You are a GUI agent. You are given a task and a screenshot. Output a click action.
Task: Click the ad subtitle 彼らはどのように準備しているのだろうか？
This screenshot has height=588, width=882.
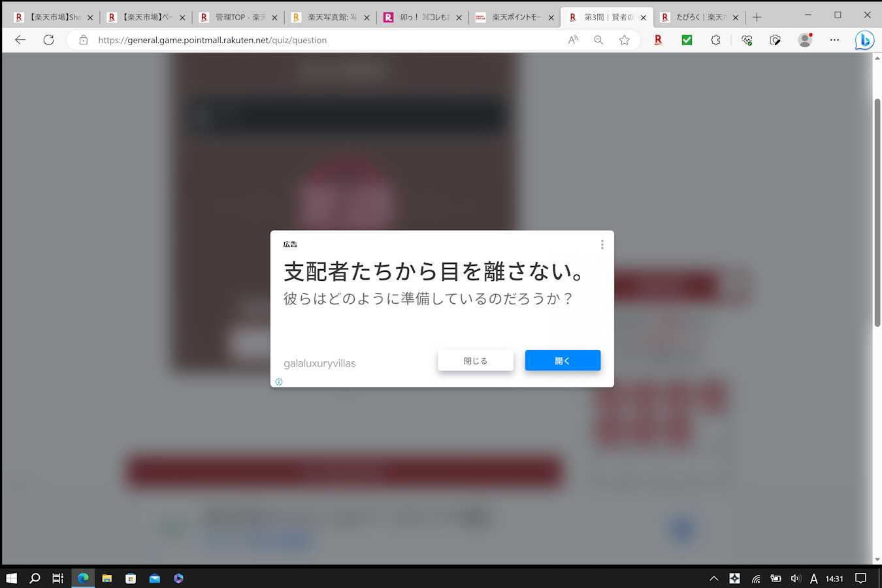click(x=429, y=299)
